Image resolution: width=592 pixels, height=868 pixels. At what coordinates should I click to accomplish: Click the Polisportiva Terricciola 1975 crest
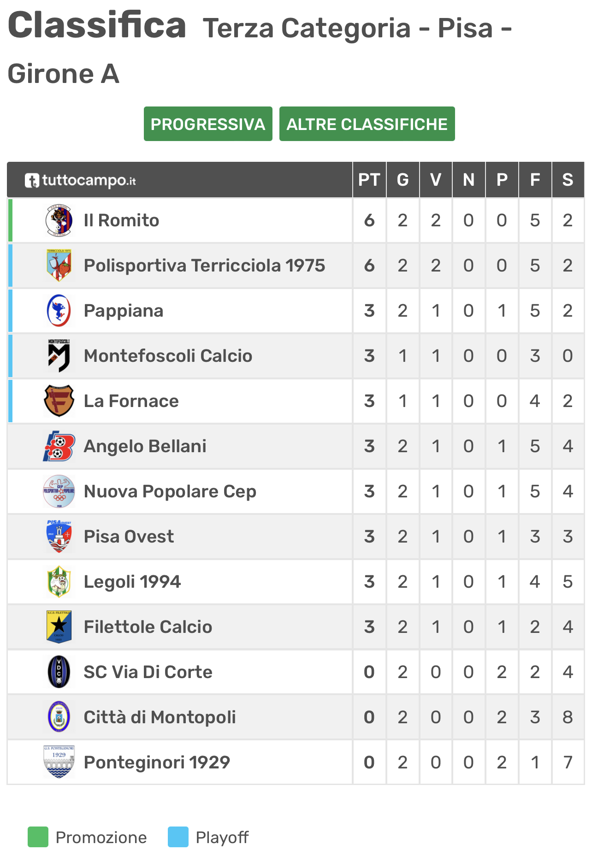pyautogui.click(x=59, y=266)
